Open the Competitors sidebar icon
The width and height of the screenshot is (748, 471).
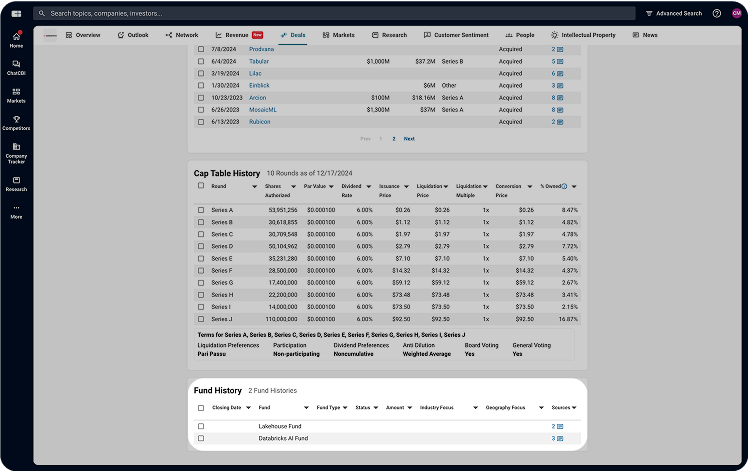16,122
